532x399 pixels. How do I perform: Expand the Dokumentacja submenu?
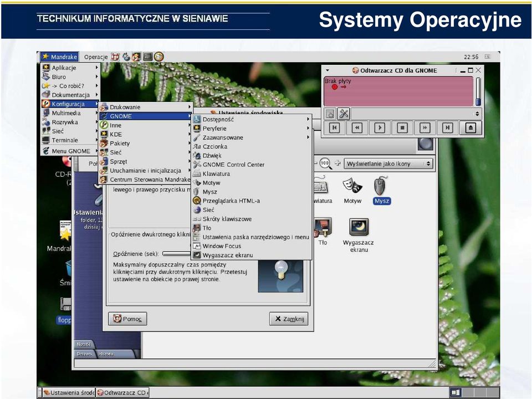pyautogui.click(x=70, y=95)
